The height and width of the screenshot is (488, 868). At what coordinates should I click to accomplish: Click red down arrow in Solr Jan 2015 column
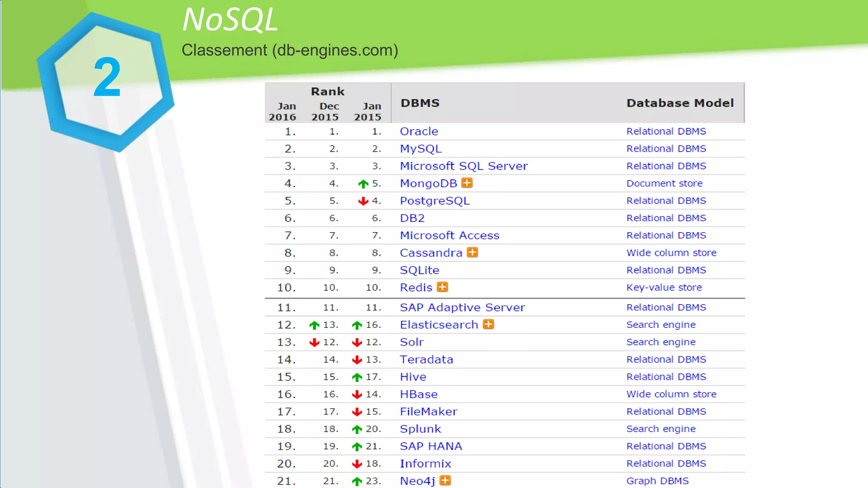[x=357, y=342]
